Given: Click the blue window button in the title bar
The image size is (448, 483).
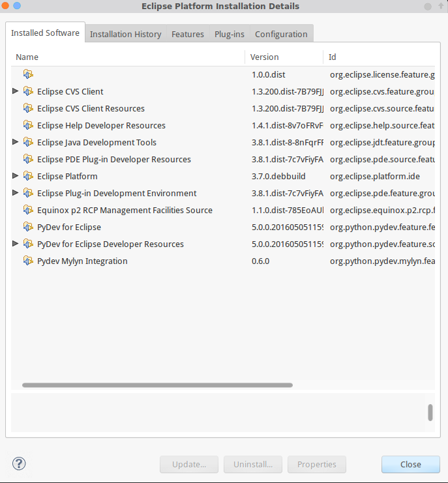Looking at the screenshot, I should tap(17, 6).
